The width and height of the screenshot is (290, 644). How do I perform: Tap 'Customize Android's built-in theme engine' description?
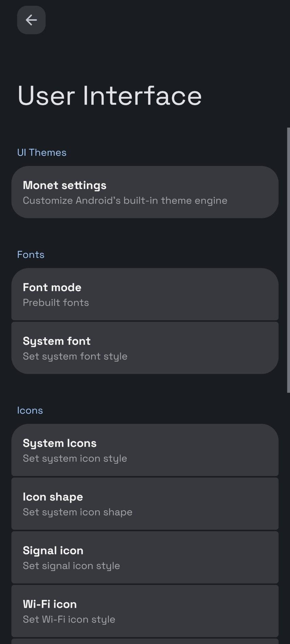[x=125, y=201]
